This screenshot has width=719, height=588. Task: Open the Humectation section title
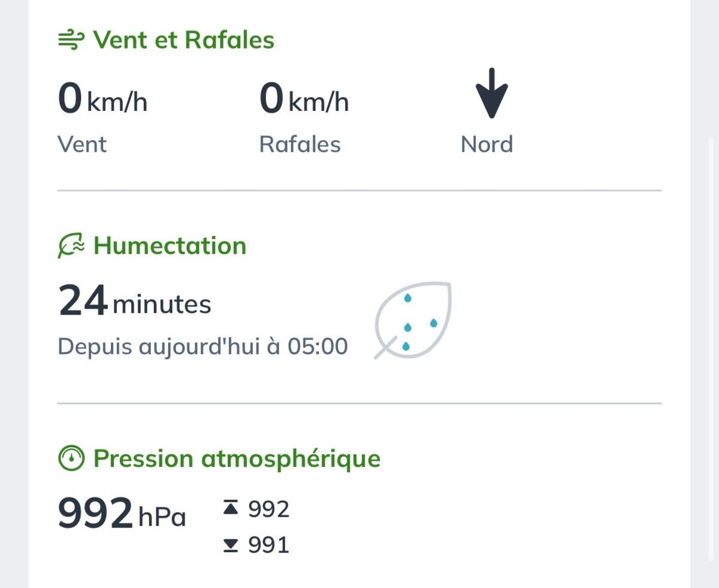click(x=170, y=246)
